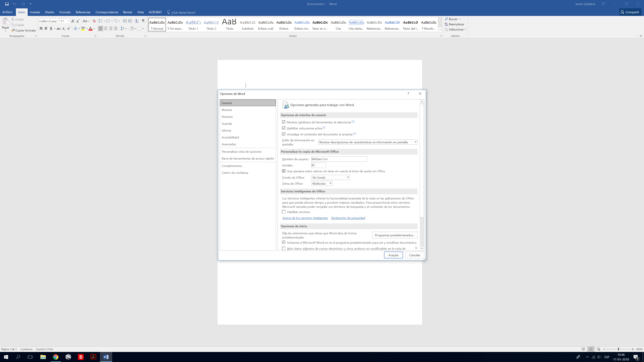
Task: Click the strikethrough text icon
Action: tap(59, 29)
